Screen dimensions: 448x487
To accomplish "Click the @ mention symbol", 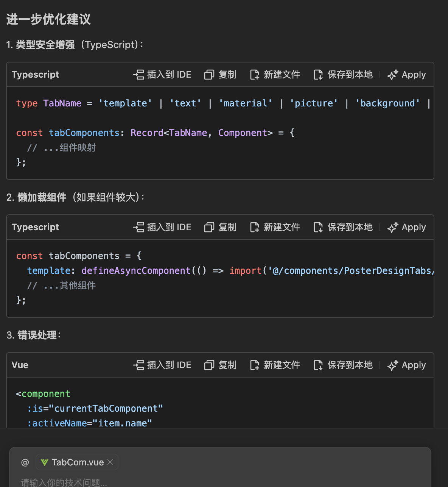I will tap(25, 462).
